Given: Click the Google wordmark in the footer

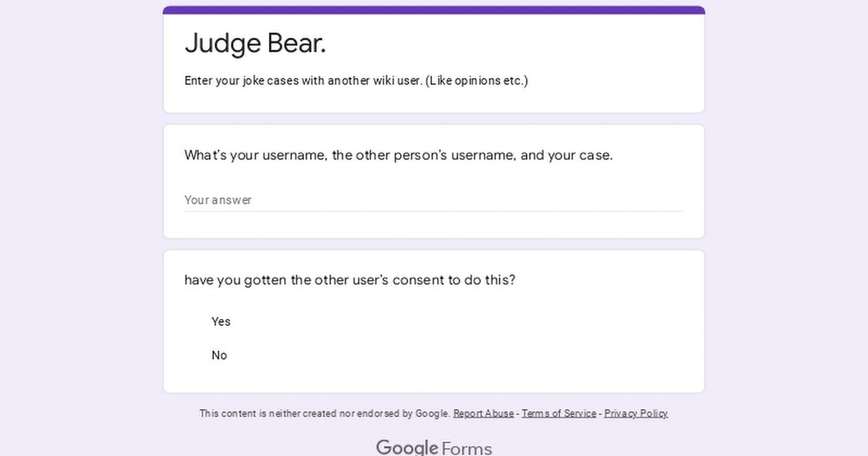Looking at the screenshot, I should point(407,447).
